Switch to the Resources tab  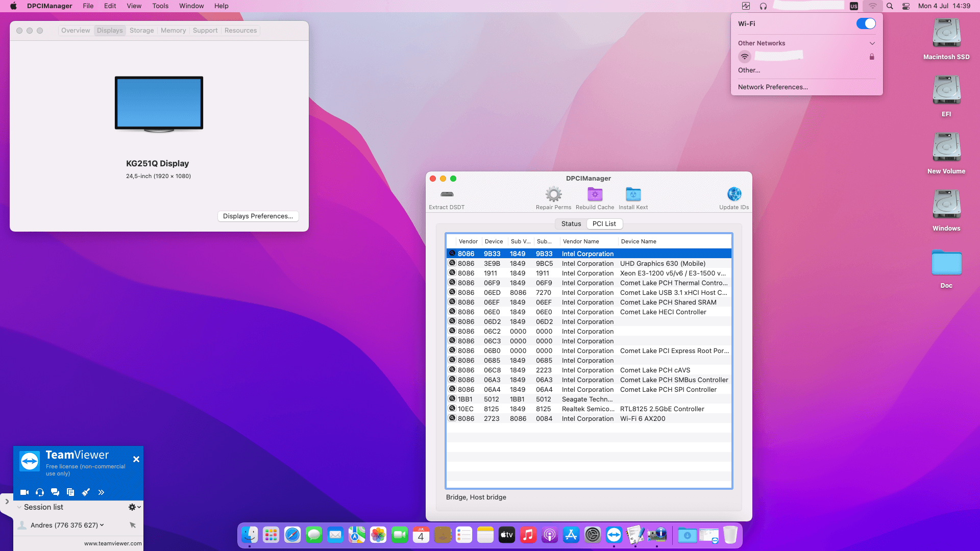[x=240, y=31]
